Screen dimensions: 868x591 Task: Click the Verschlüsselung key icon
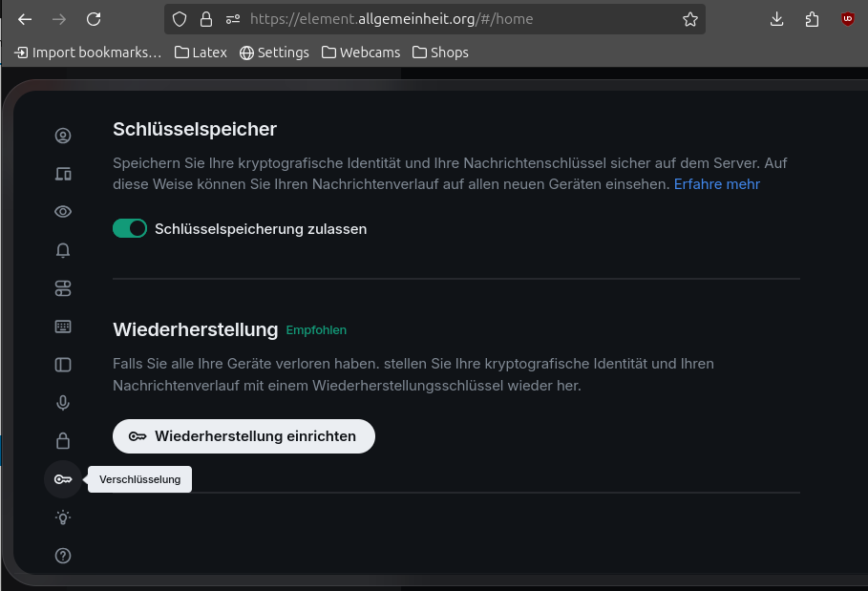point(63,479)
